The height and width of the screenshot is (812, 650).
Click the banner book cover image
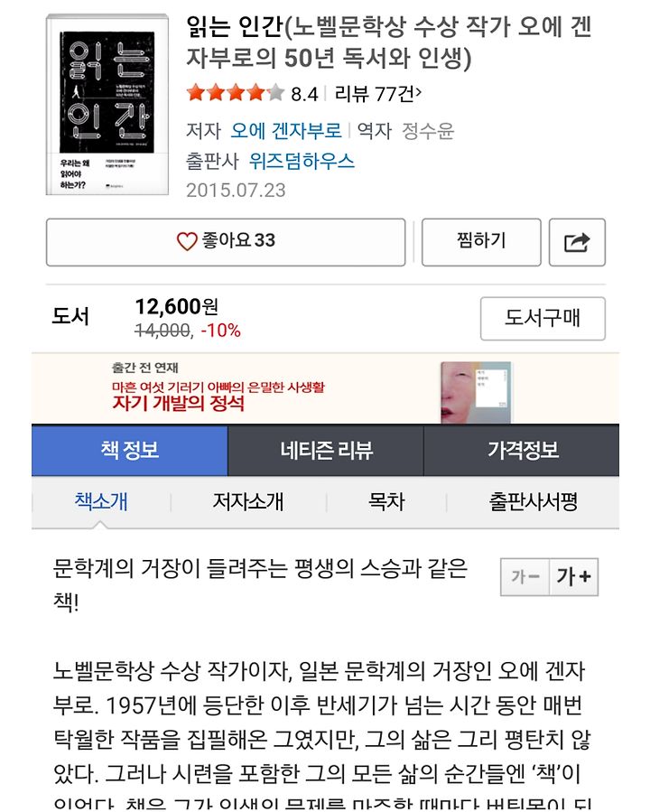point(476,393)
